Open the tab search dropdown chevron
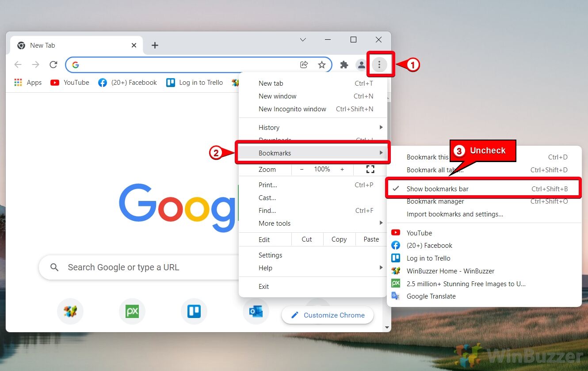 (x=303, y=40)
